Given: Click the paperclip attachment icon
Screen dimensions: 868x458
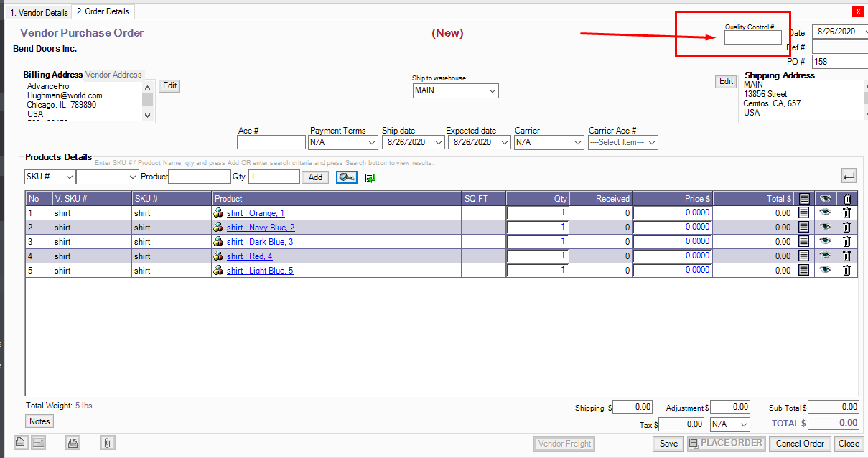Looking at the screenshot, I should (108, 443).
